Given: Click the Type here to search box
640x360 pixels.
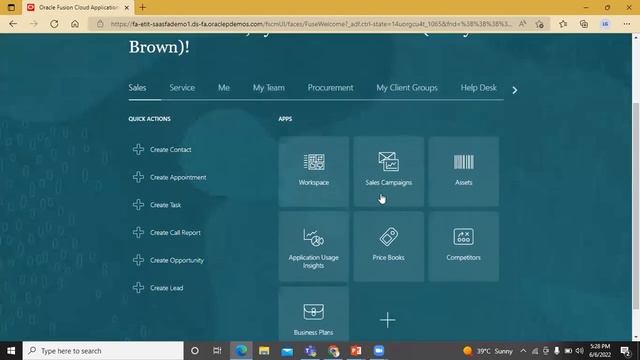Looking at the screenshot, I should coord(103,351).
